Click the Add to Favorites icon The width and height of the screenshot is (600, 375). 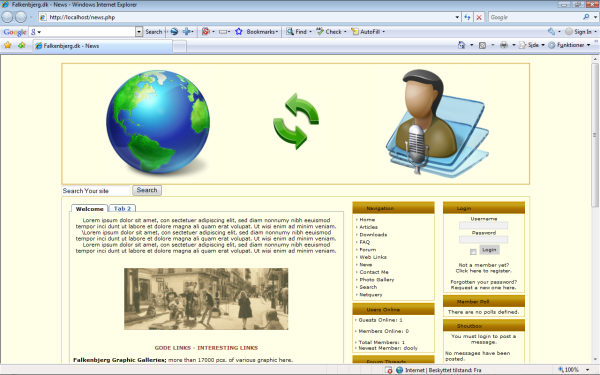click(21, 46)
